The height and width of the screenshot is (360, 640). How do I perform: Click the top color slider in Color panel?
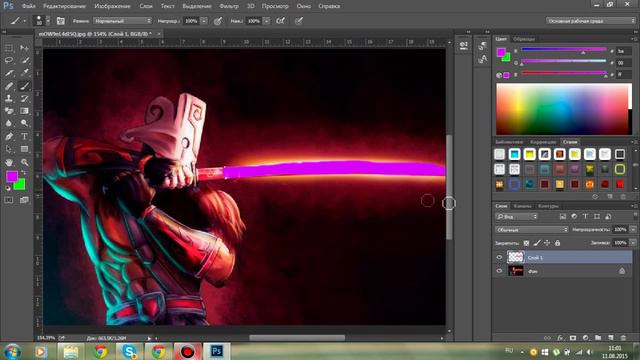click(x=564, y=50)
